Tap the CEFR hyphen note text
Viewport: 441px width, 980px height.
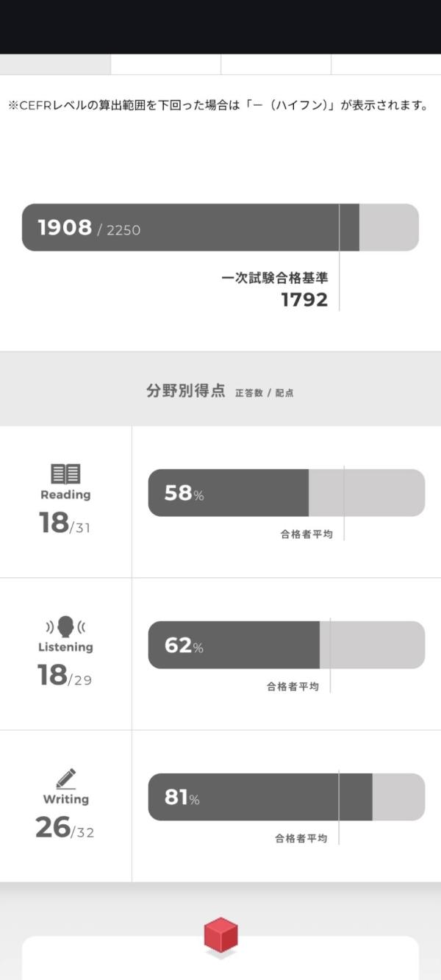pyautogui.click(x=218, y=106)
